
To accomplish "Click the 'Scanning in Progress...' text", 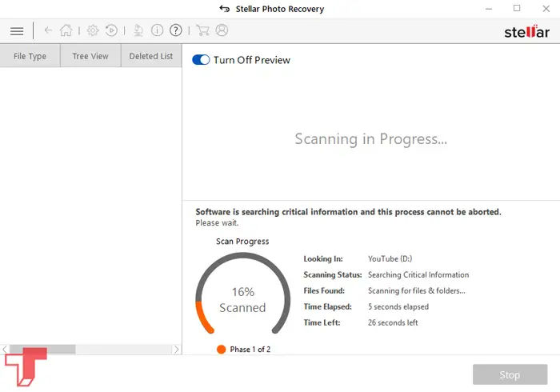I will [370, 139].
